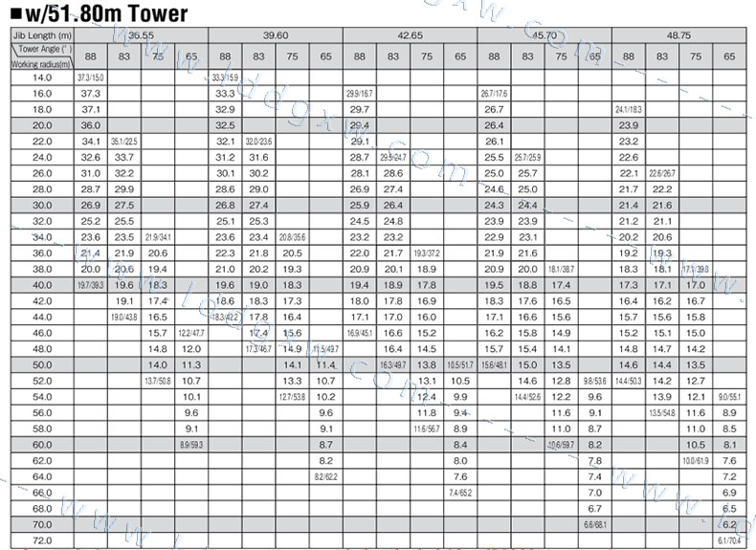Click the '20.8/35.6' cell

[x=293, y=237]
